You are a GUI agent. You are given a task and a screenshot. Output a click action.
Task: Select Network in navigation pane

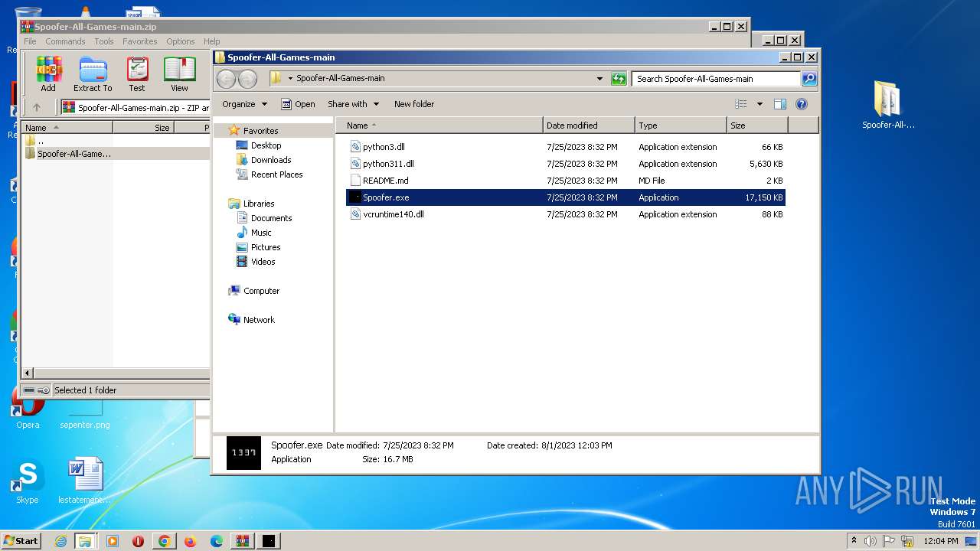[x=259, y=320]
